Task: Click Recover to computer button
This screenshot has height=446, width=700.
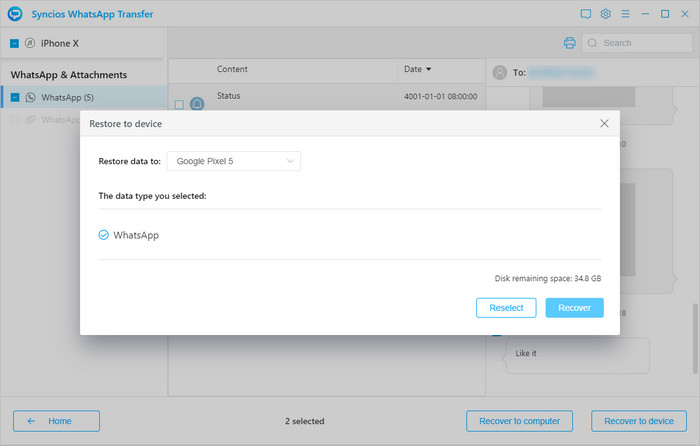Action: coord(519,421)
